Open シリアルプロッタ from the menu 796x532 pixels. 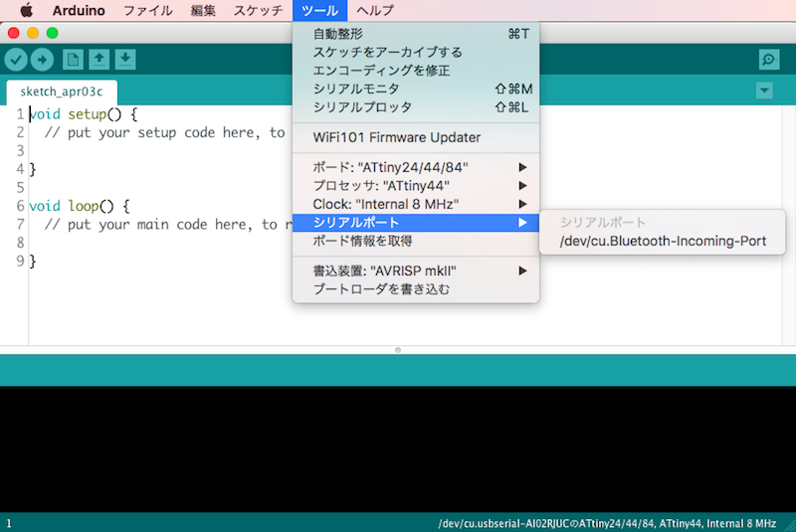(x=416, y=107)
